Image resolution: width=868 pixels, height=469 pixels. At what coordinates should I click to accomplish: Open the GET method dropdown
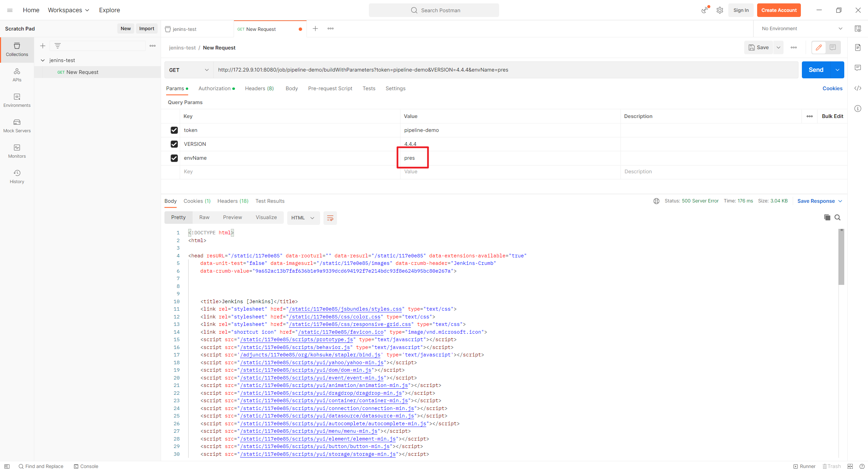pos(189,70)
